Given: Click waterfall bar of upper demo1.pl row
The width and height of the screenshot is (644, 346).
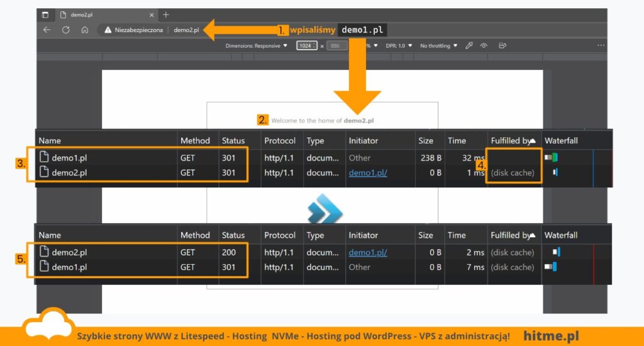Looking at the screenshot, I should (551, 157).
